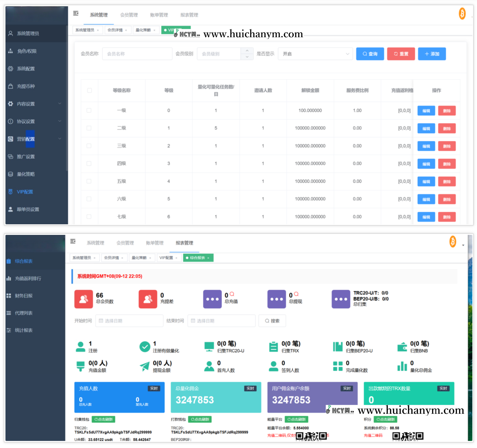Image resolution: width=477 pixels, height=448 pixels.
Task: Open 充值返利排行 in the report sidebar
Action: pyautogui.click(x=28, y=278)
